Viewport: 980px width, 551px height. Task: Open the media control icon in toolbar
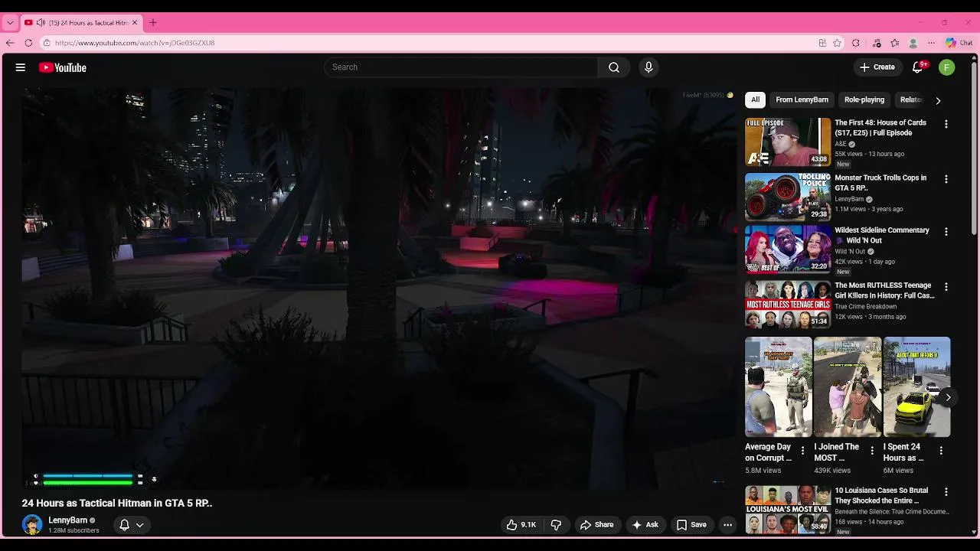877,43
